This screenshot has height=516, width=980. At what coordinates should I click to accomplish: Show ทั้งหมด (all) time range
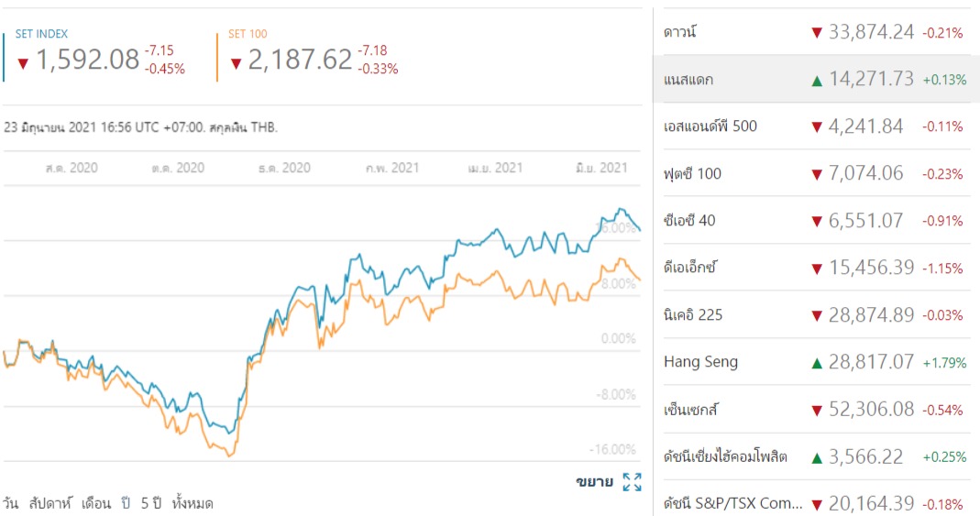[x=193, y=503]
